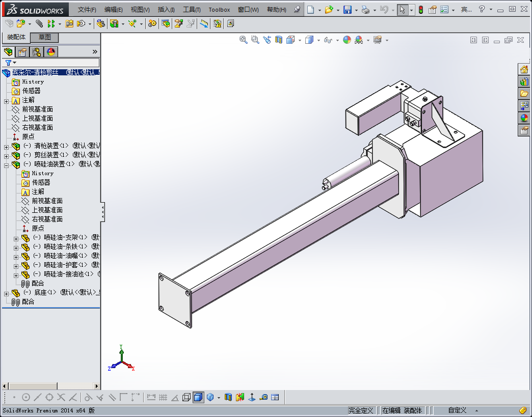Click the Edit Appearance color ball icon
The image size is (532, 417).
347,40
